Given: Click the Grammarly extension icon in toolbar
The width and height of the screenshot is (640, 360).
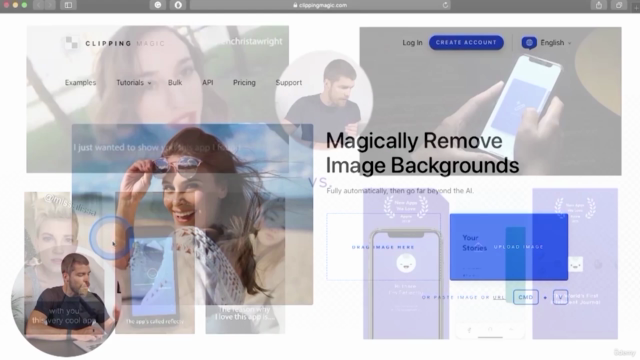Looking at the screenshot, I should [x=158, y=5].
